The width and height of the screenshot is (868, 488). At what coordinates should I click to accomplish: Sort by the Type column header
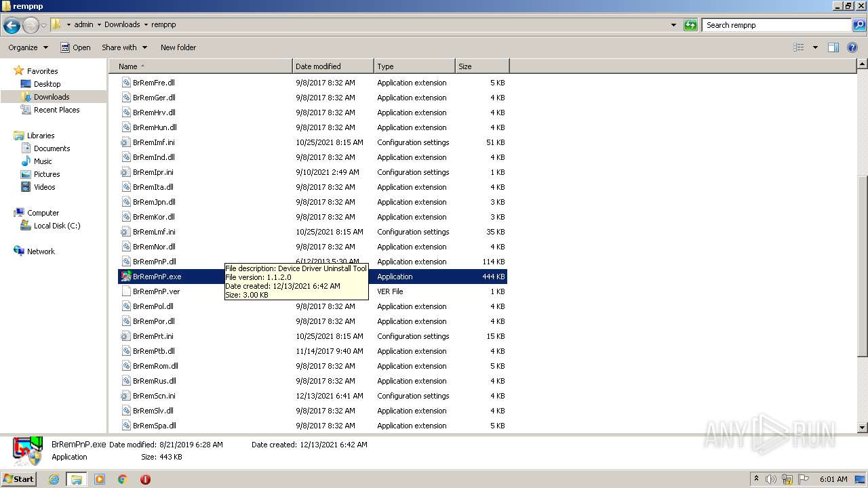[x=414, y=66]
